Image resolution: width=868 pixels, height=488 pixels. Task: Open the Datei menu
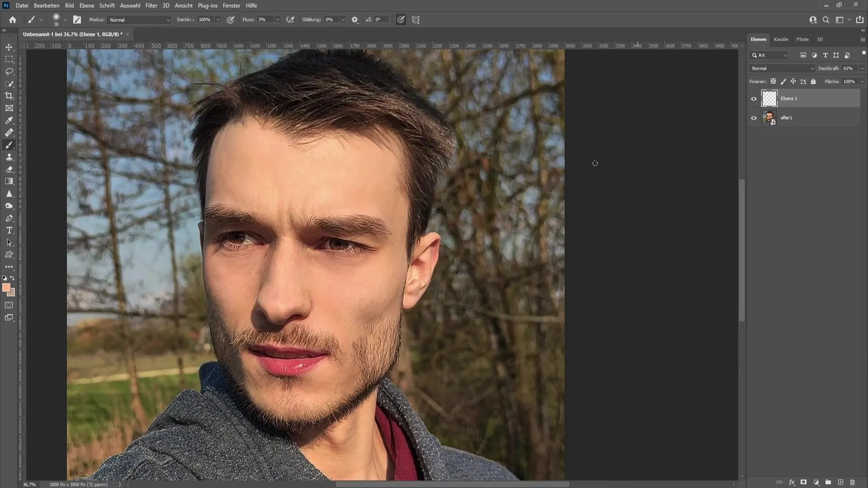pos(22,5)
